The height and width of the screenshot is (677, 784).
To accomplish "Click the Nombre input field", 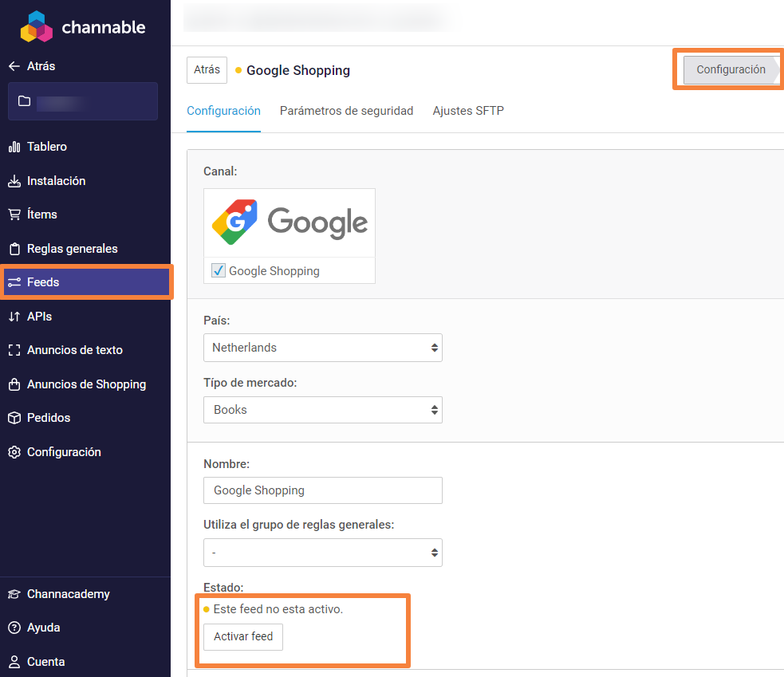I will click(322, 490).
